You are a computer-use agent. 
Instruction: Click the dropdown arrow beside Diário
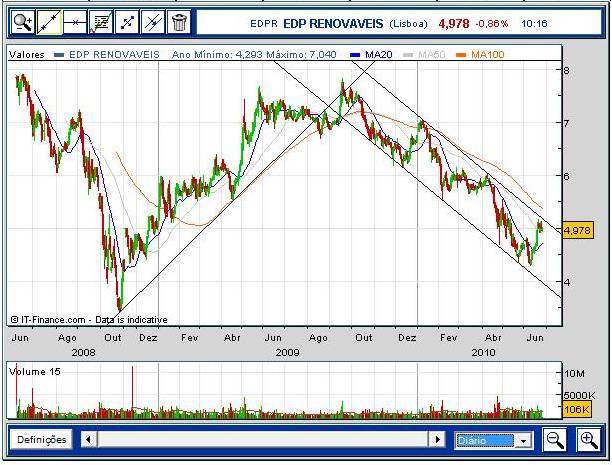[523, 441]
